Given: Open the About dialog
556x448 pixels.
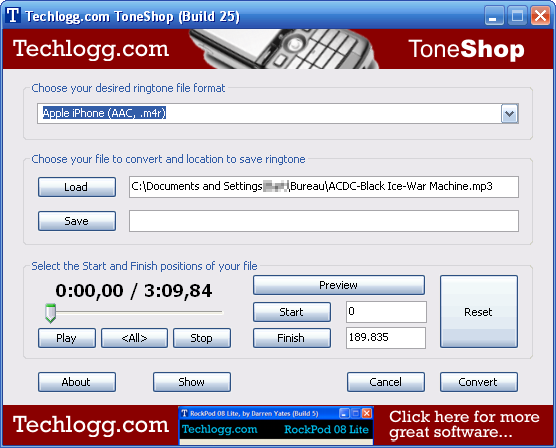Looking at the screenshot, I should coord(77,382).
